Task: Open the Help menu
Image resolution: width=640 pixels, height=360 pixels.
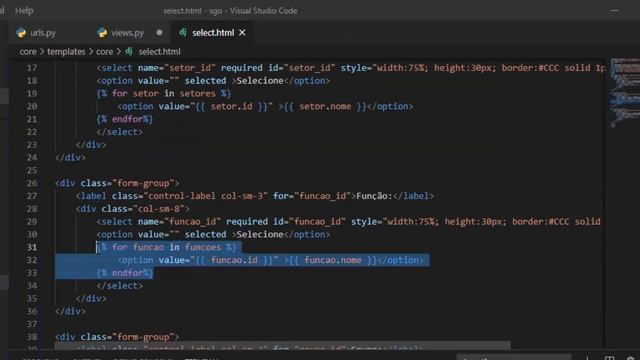Action: 24,11
